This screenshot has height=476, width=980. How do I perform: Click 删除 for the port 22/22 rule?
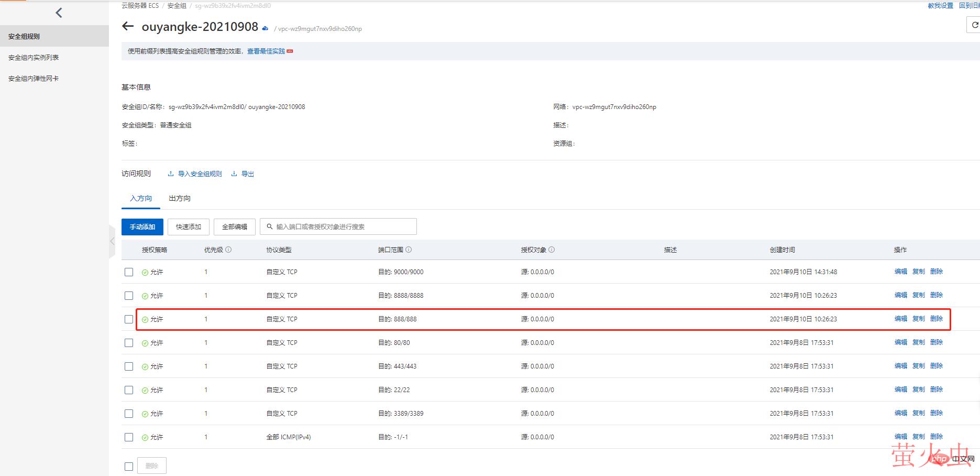[936, 390]
